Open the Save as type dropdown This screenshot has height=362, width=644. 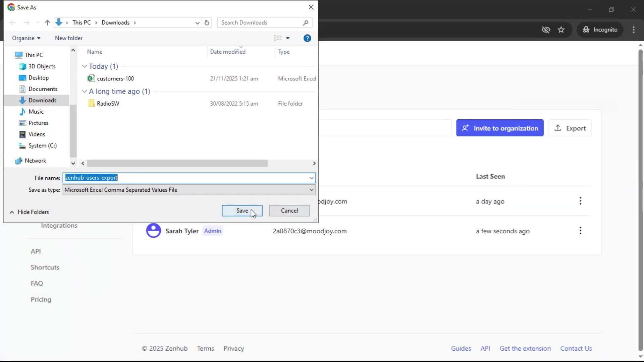311,190
